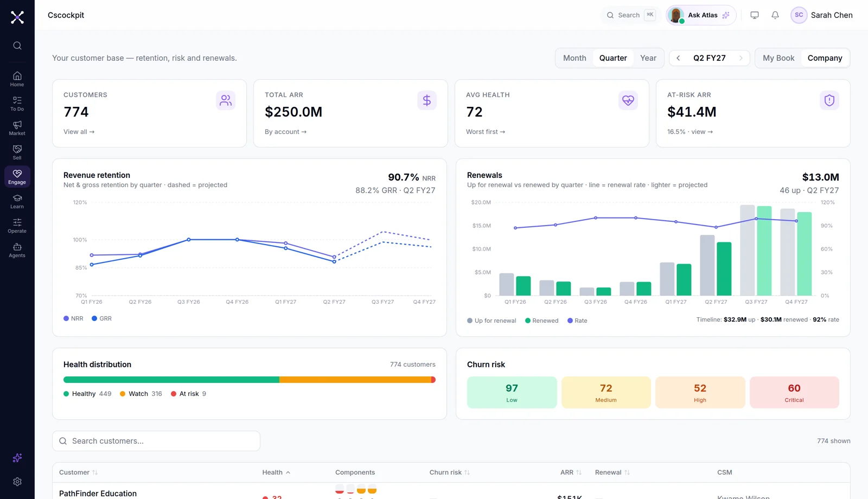
Task: Open settings gear in sidebar
Action: [17, 482]
